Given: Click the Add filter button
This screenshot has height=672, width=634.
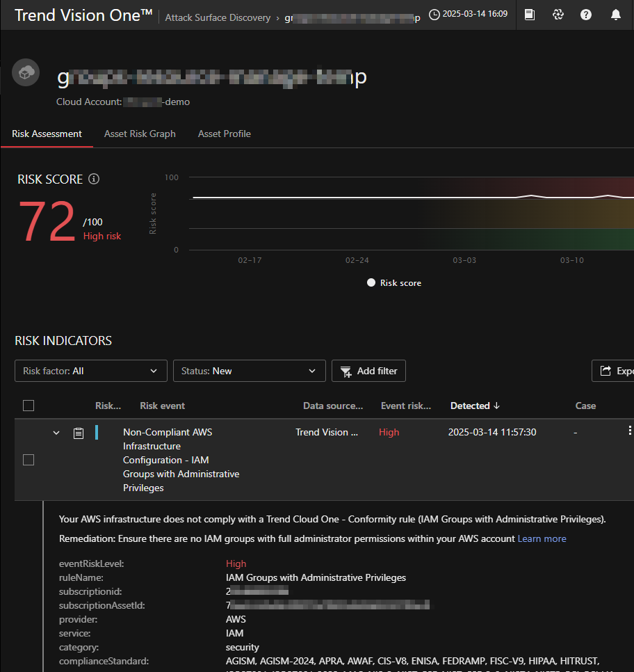Looking at the screenshot, I should click(368, 371).
